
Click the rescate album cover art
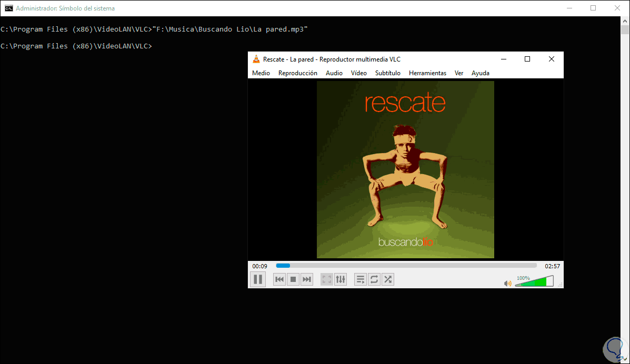405,169
